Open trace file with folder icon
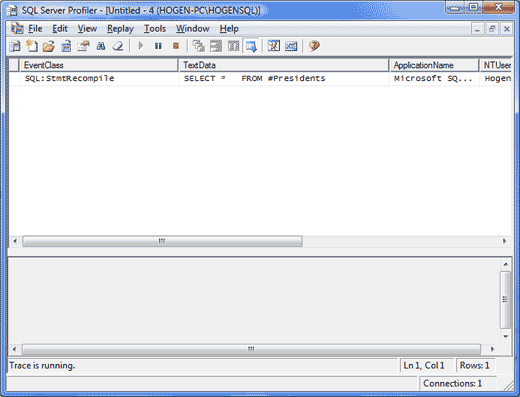The image size is (520, 397). [x=49, y=46]
